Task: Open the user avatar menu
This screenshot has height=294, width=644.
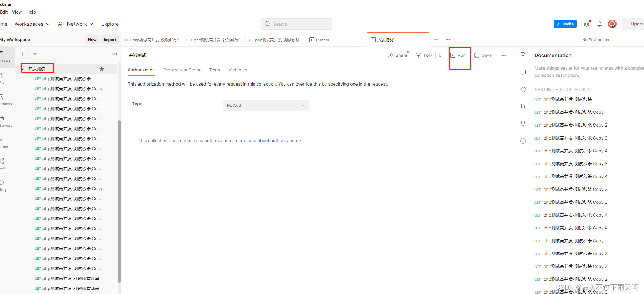Action: (x=612, y=24)
